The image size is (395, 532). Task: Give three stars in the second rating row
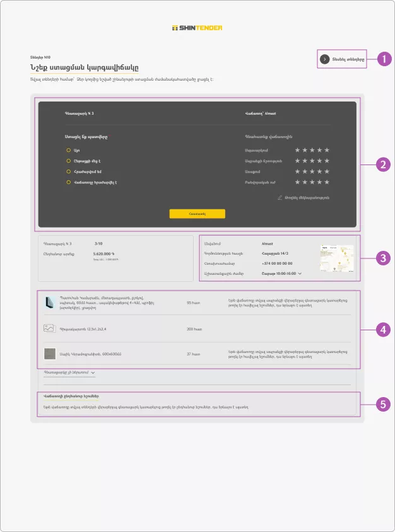tap(312, 161)
